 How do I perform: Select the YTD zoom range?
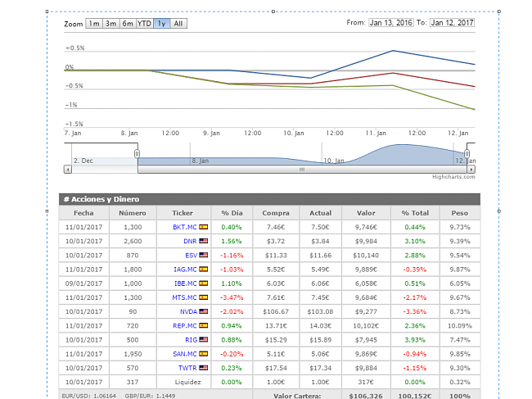click(x=145, y=24)
